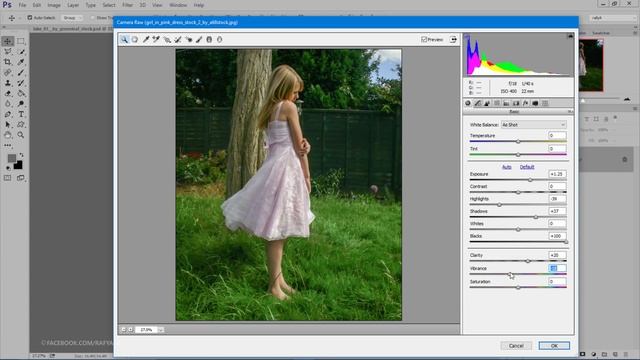Open the Group dropdown in Photoshop options bar
The image size is (640, 360).
coord(72,18)
